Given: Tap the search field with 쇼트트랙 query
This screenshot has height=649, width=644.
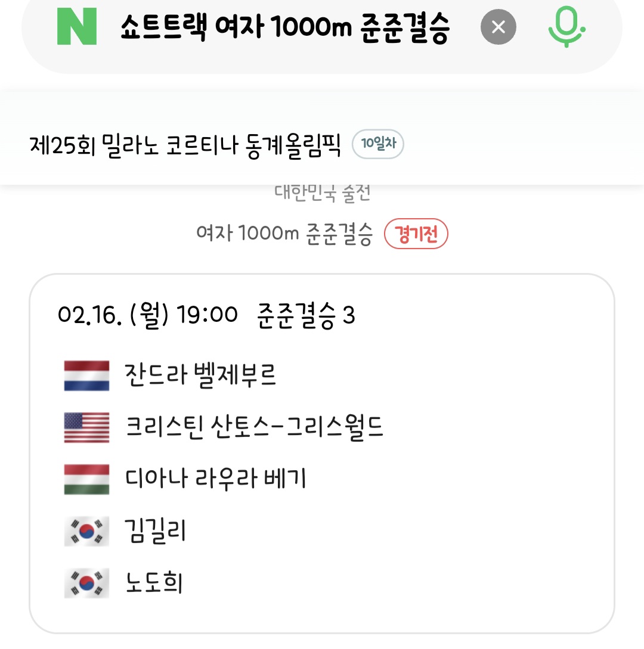Looking at the screenshot, I should point(285,27).
